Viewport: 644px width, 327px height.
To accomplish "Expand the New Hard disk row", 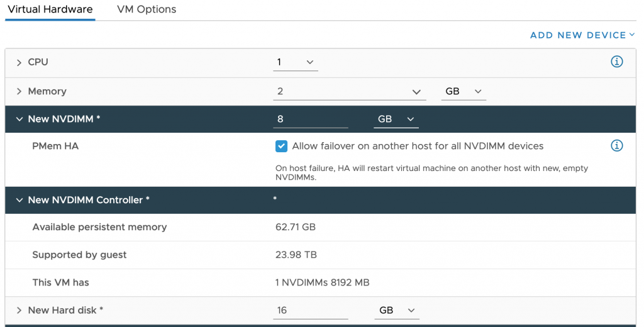I will [x=19, y=310].
